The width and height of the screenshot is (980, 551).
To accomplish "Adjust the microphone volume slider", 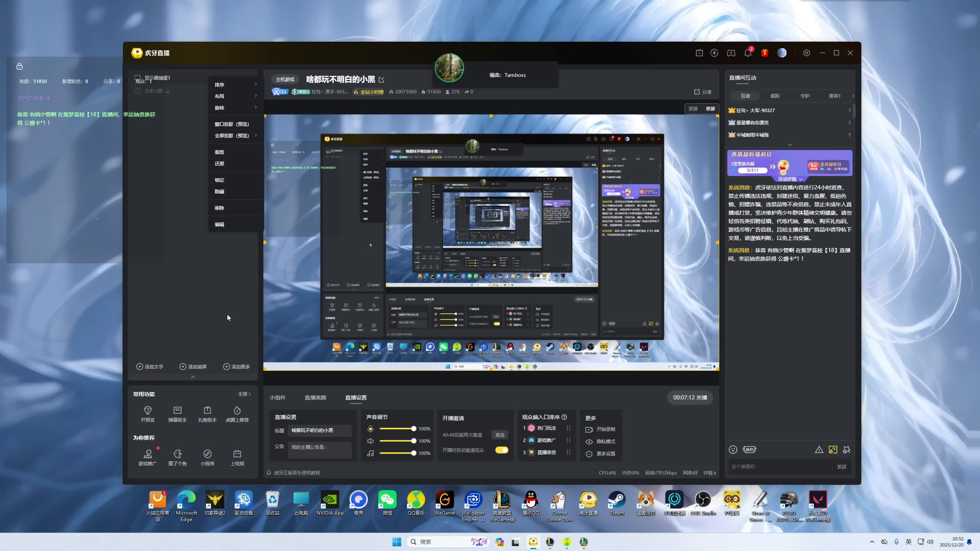I will click(413, 429).
